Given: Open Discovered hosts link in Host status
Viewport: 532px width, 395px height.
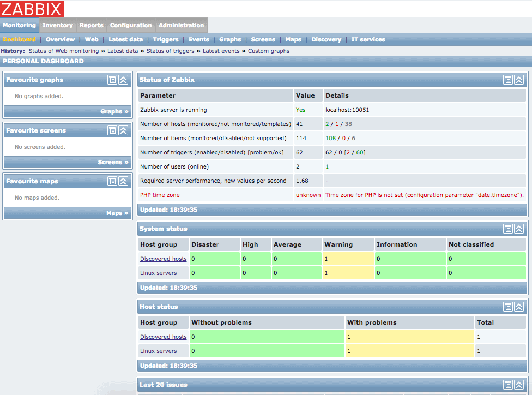Looking at the screenshot, I should coord(163,337).
